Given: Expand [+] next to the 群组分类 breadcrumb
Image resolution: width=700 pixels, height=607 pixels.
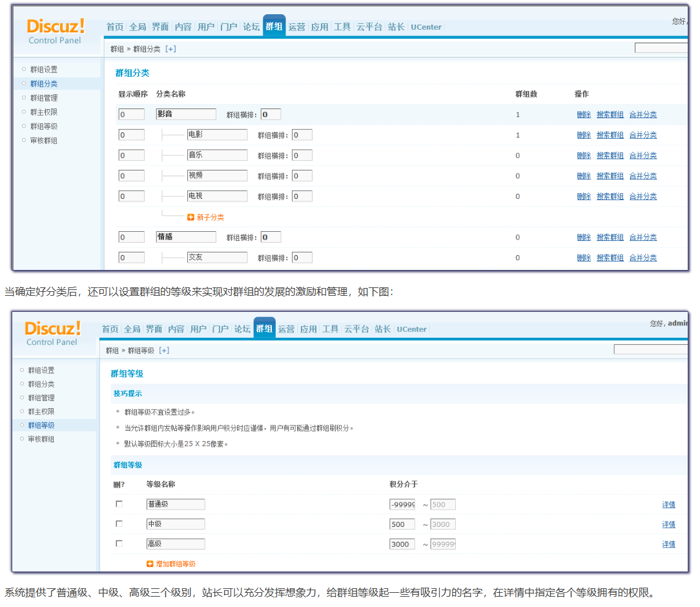Looking at the screenshot, I should tap(170, 49).
